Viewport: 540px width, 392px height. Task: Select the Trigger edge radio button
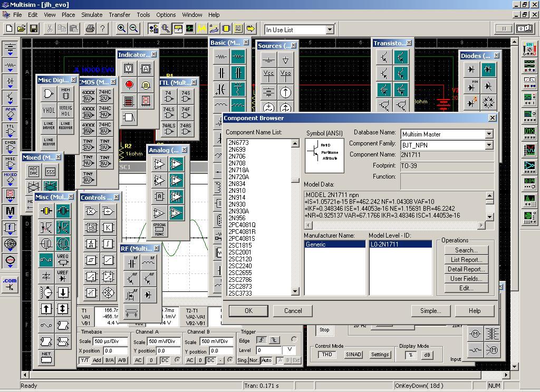pos(294,339)
